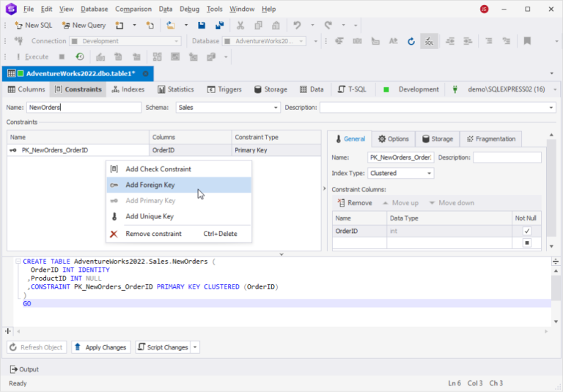563x392 pixels.
Task: Collapse the CREATE TABLE code block
Action: 18,261
